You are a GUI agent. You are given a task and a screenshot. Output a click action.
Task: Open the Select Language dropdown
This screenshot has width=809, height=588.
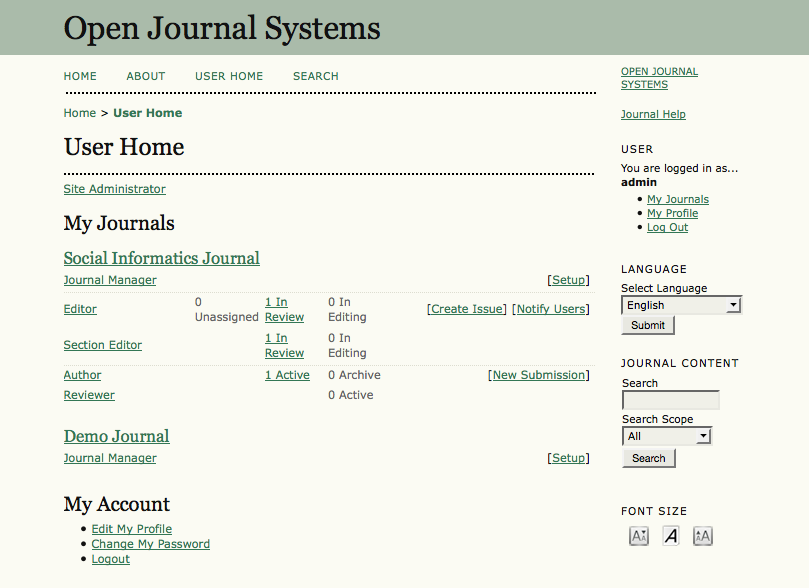[680, 304]
